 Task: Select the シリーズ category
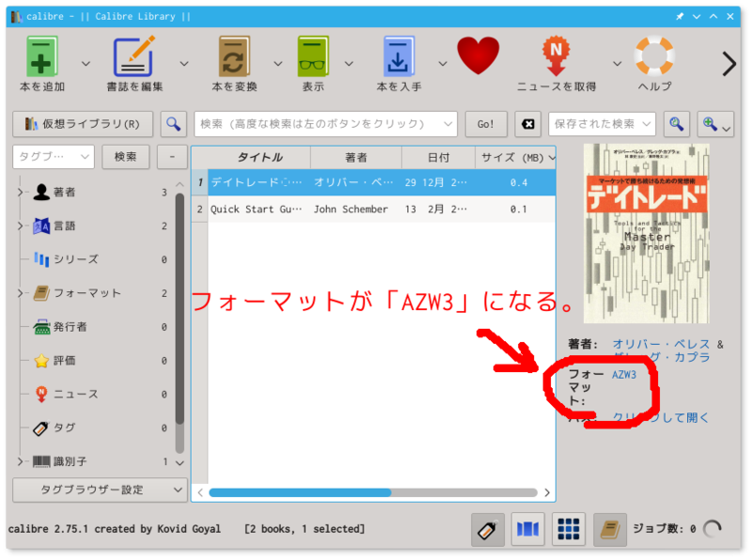point(75,259)
